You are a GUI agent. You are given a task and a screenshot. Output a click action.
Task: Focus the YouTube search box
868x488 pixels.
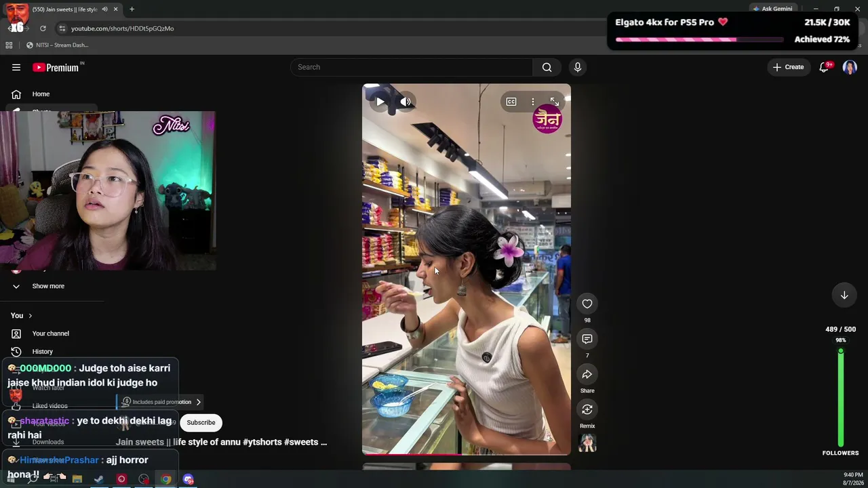(412, 67)
